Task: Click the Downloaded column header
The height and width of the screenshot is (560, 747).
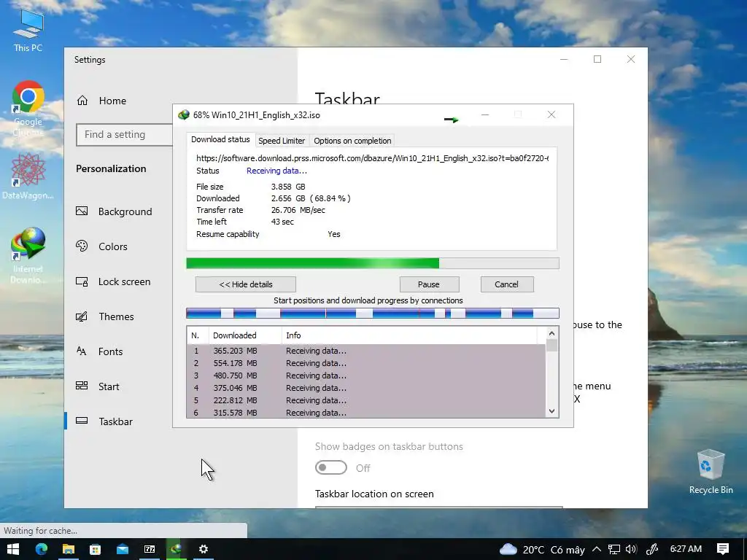Action: click(245, 335)
